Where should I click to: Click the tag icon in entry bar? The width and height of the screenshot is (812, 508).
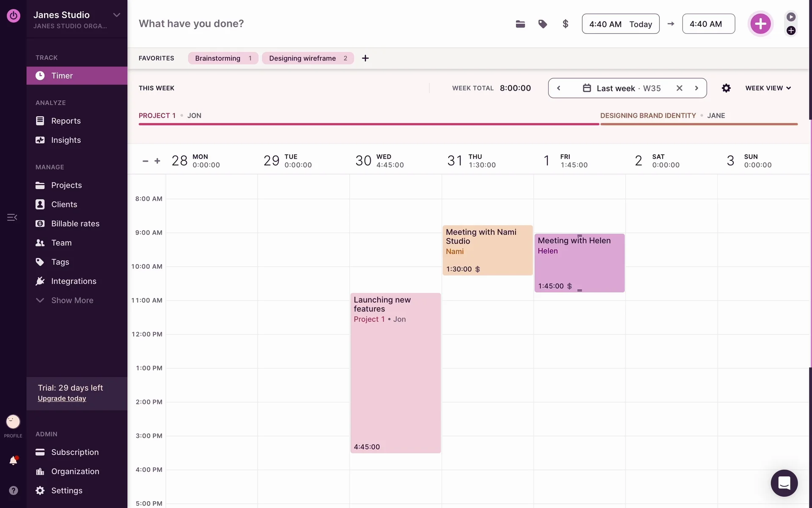pos(543,24)
